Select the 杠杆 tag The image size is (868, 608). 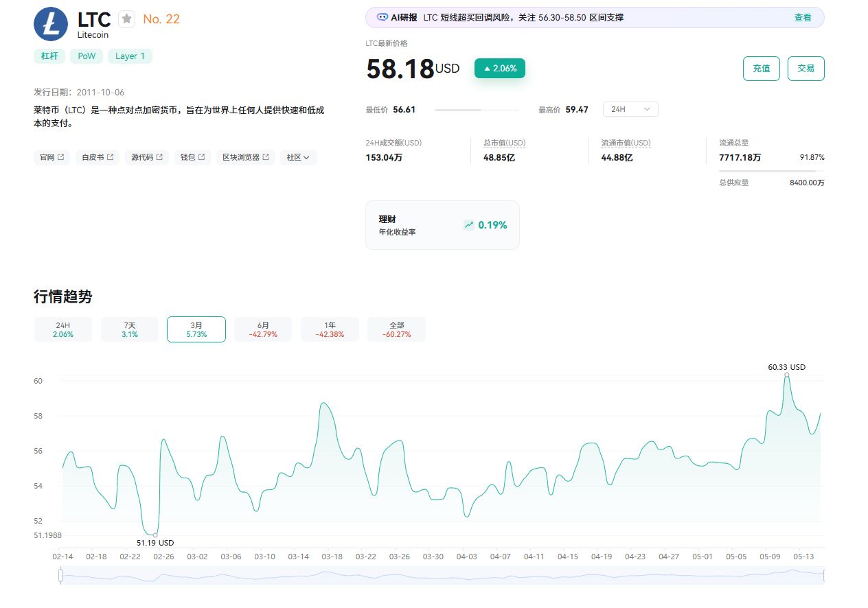pyautogui.click(x=49, y=56)
